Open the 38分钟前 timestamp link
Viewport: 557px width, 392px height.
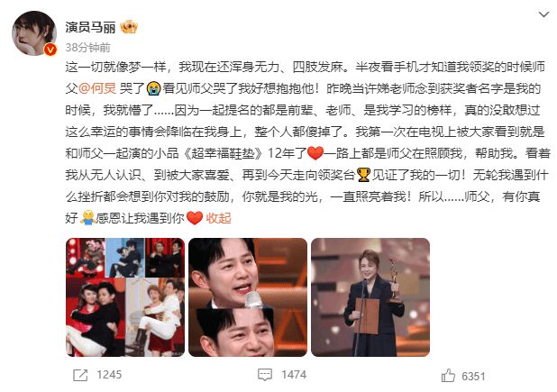coord(87,47)
